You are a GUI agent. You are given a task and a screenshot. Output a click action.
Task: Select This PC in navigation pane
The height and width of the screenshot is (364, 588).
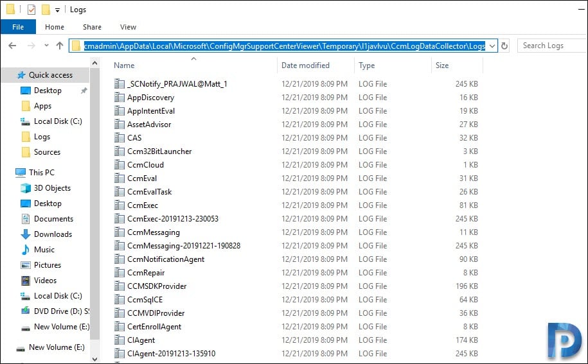click(42, 172)
